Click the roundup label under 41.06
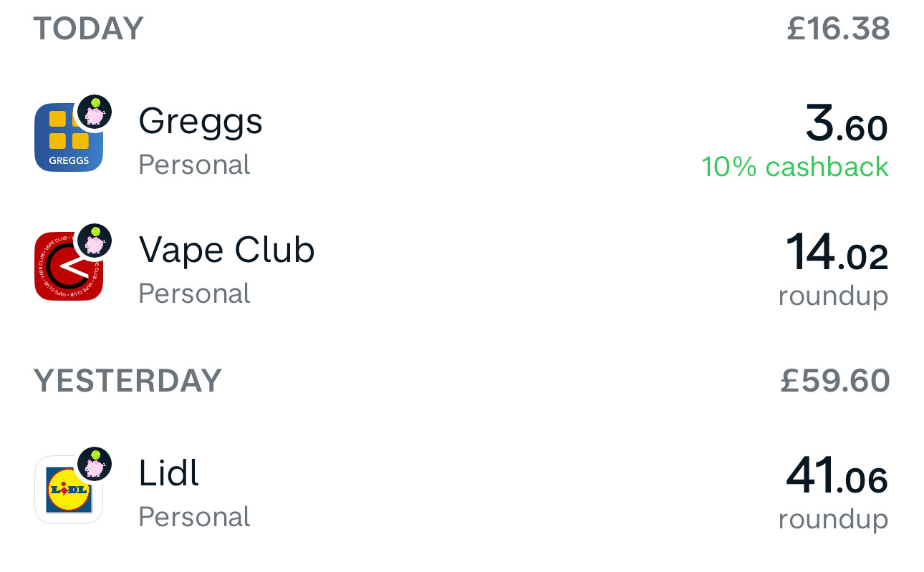924x572 pixels. pos(833,519)
